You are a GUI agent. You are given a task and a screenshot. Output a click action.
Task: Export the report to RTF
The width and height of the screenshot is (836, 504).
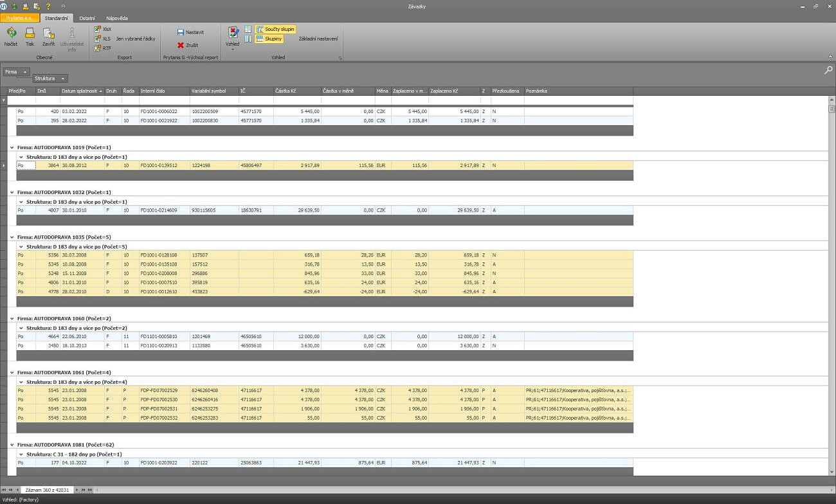102,48
